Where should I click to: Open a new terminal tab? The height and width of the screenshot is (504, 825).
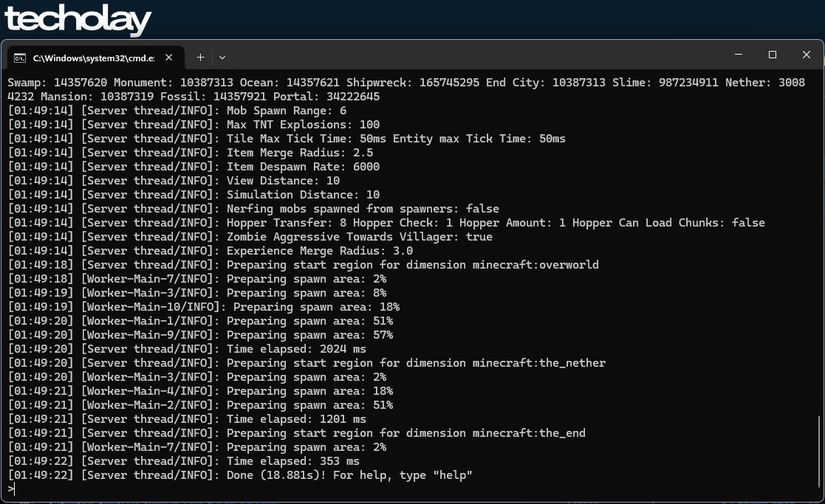click(x=200, y=58)
